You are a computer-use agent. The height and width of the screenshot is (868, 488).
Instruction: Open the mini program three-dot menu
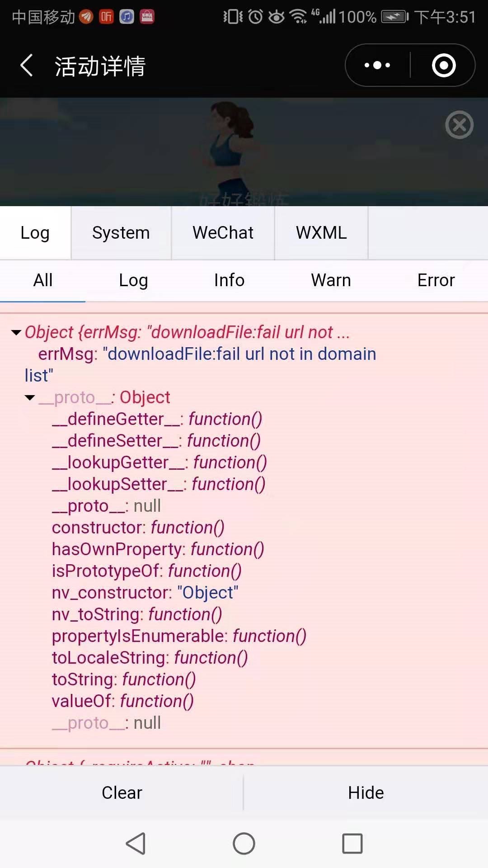[x=377, y=66]
